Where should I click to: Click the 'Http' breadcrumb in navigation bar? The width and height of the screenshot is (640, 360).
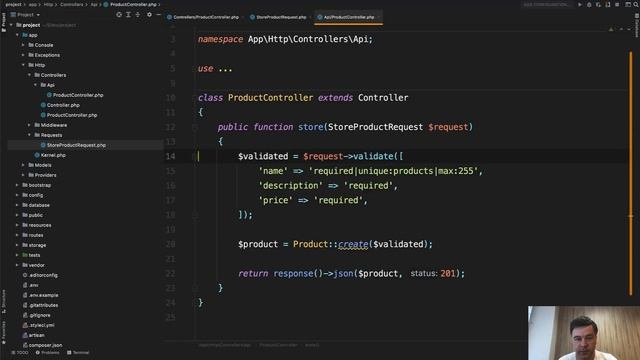tap(48, 4)
